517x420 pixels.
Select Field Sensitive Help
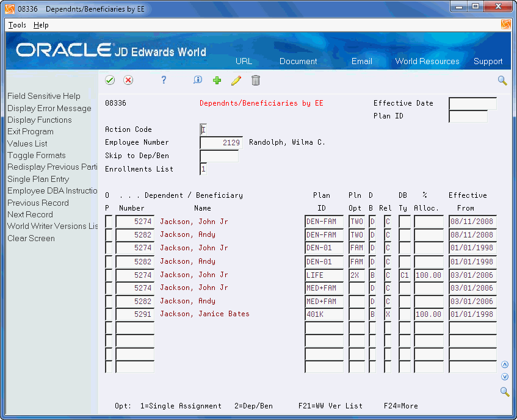tap(44, 96)
